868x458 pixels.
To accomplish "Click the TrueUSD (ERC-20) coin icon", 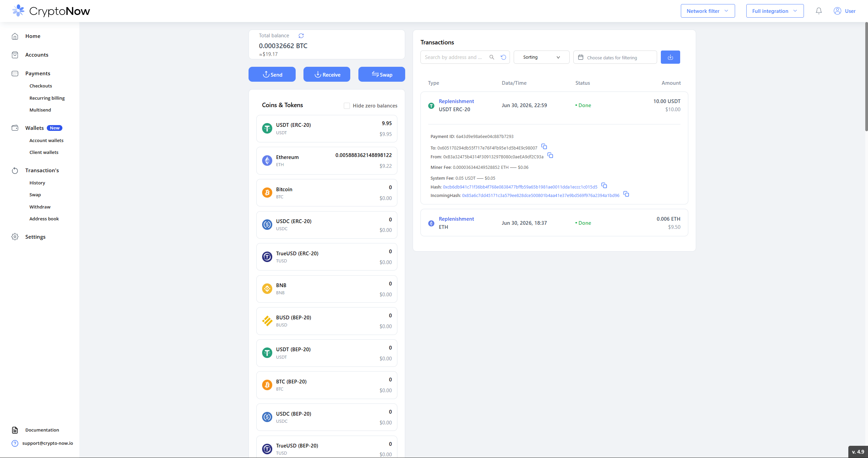I will point(267,257).
